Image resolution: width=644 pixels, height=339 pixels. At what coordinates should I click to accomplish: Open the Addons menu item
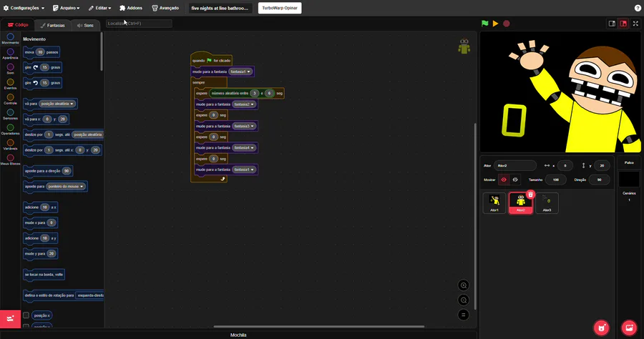(x=131, y=8)
